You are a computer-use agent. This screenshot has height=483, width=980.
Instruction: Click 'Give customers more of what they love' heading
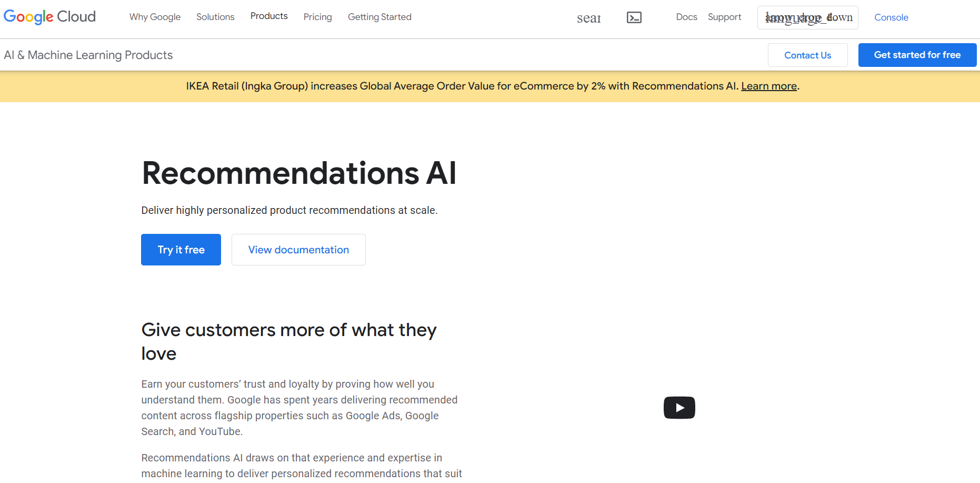click(289, 341)
